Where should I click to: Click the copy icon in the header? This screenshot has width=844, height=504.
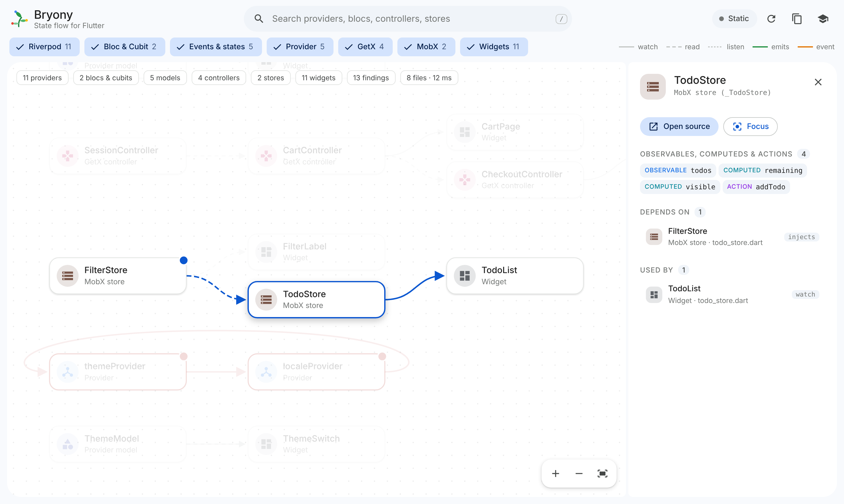point(797,19)
